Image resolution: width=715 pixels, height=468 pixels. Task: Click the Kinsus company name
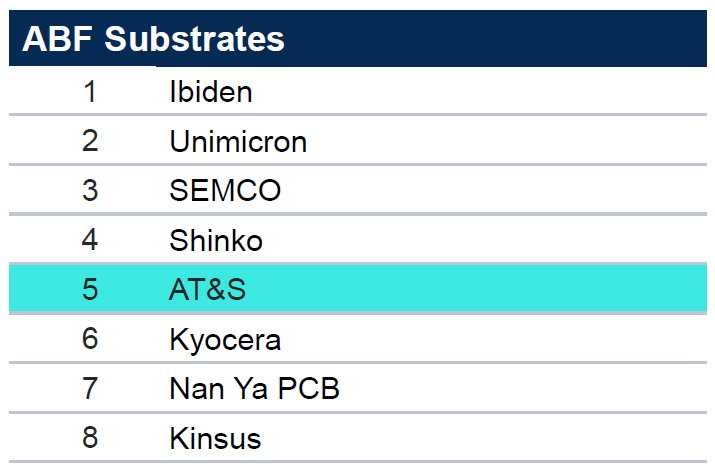pyautogui.click(x=215, y=438)
